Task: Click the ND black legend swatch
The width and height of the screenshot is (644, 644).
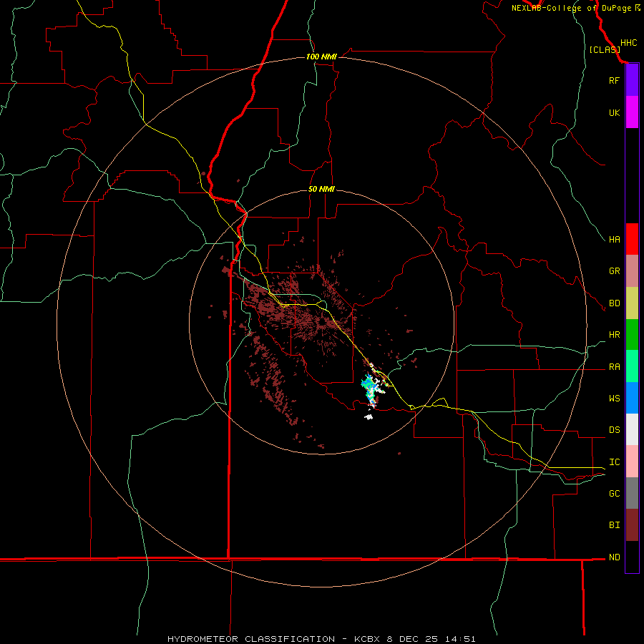Action: click(632, 557)
